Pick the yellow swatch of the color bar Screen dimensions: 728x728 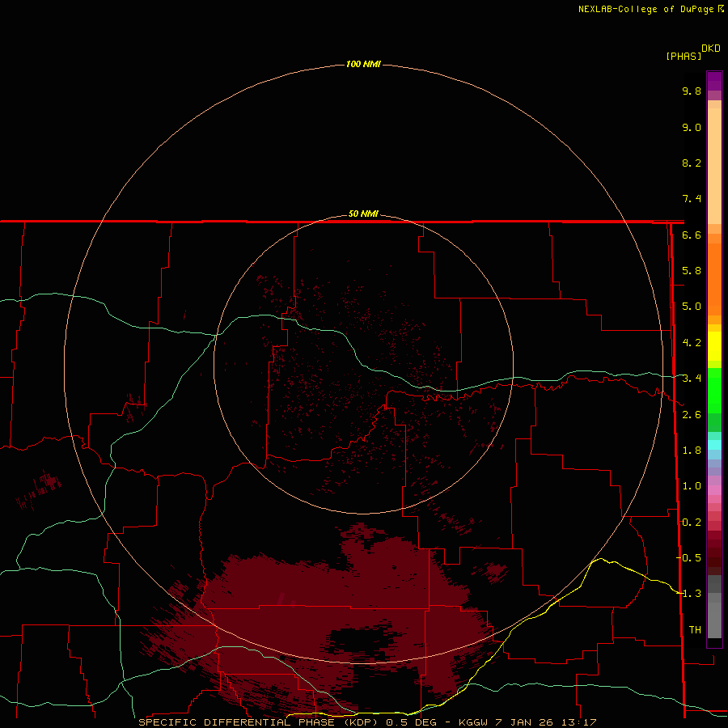[714, 346]
